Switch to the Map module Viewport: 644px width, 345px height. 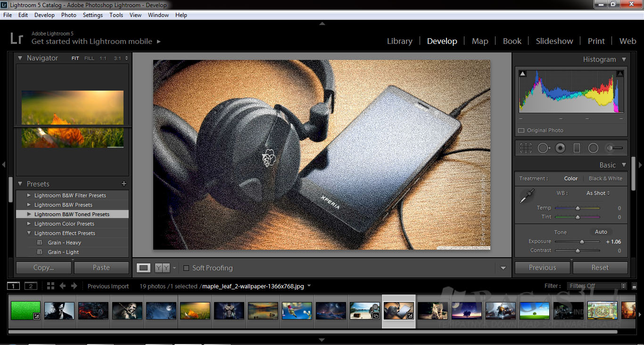480,41
